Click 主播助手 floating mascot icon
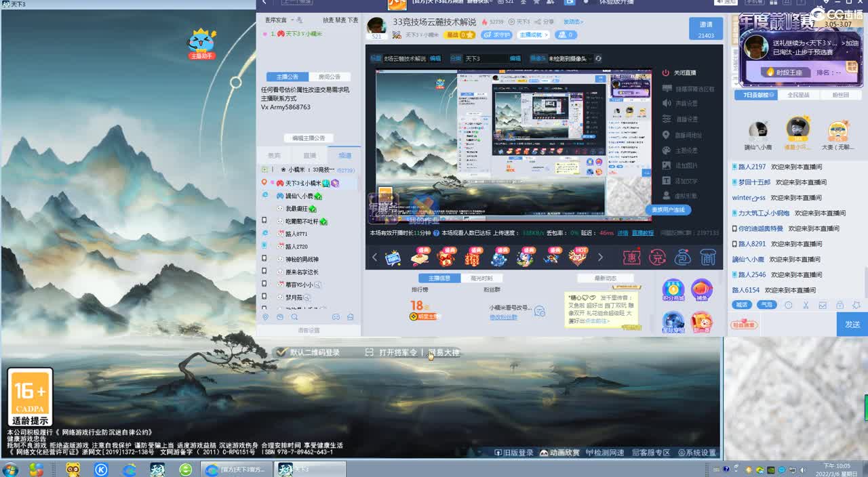868x477 pixels. (201, 43)
